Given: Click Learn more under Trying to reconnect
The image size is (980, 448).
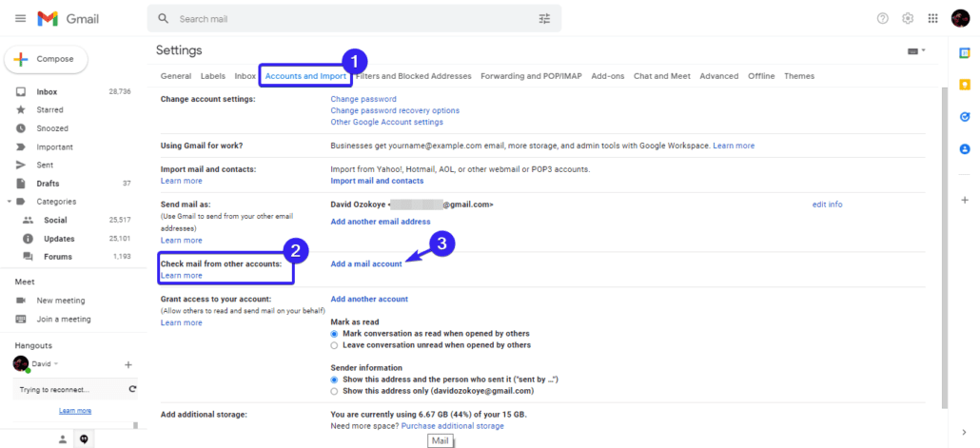Looking at the screenshot, I should pos(75,411).
